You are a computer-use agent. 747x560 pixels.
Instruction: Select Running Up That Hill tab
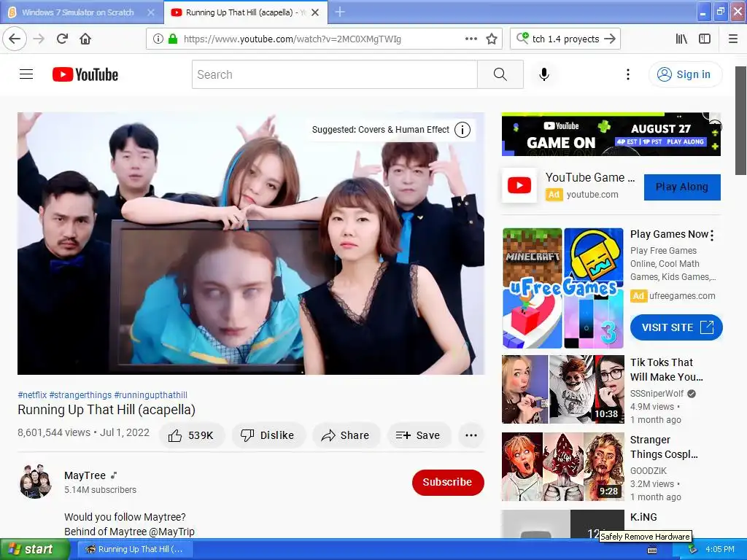coord(239,12)
